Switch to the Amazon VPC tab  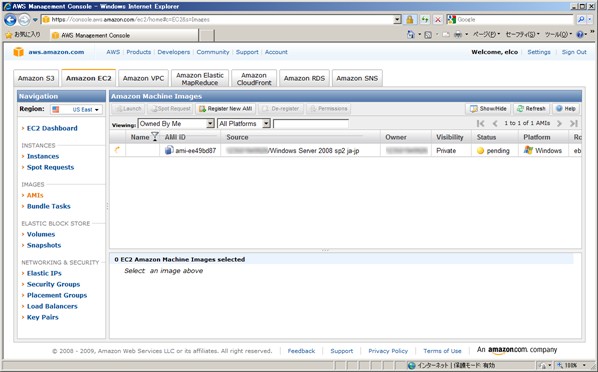pyautogui.click(x=143, y=78)
